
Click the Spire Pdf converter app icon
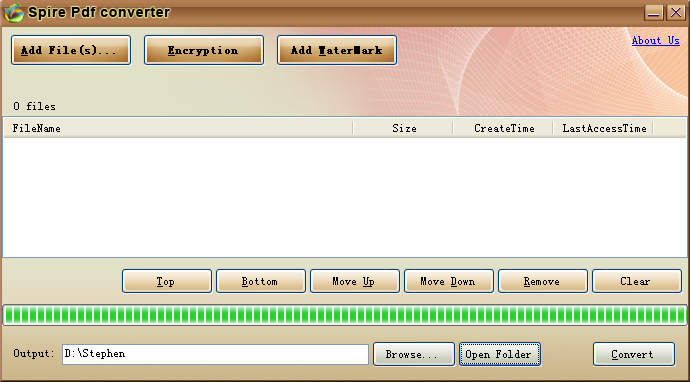(13, 13)
